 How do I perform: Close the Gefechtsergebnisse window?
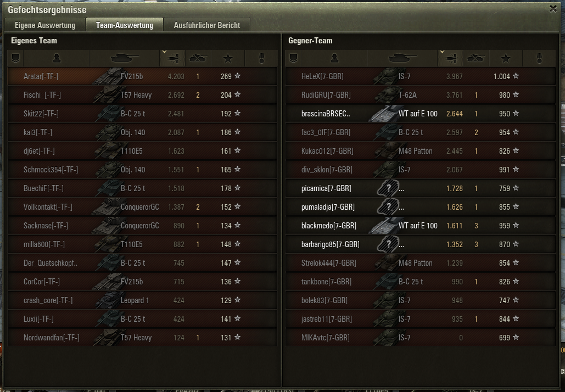[x=553, y=9]
